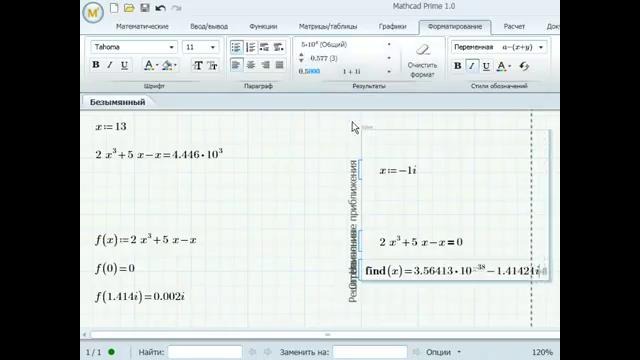Set label font color in Стили обозначений

[501, 66]
